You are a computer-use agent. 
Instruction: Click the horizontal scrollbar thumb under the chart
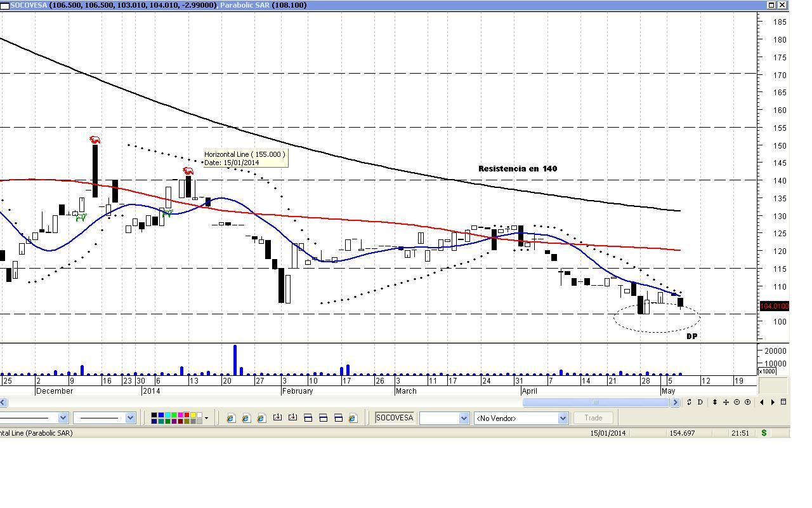point(596,402)
